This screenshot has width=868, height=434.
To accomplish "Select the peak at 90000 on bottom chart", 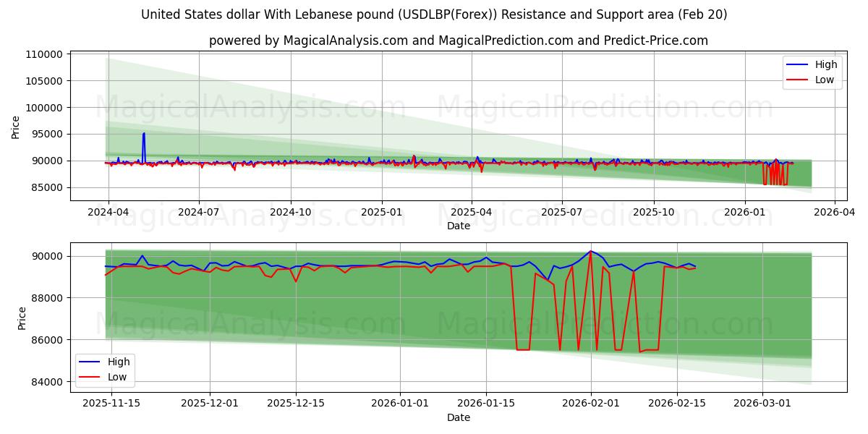I will 590,252.
